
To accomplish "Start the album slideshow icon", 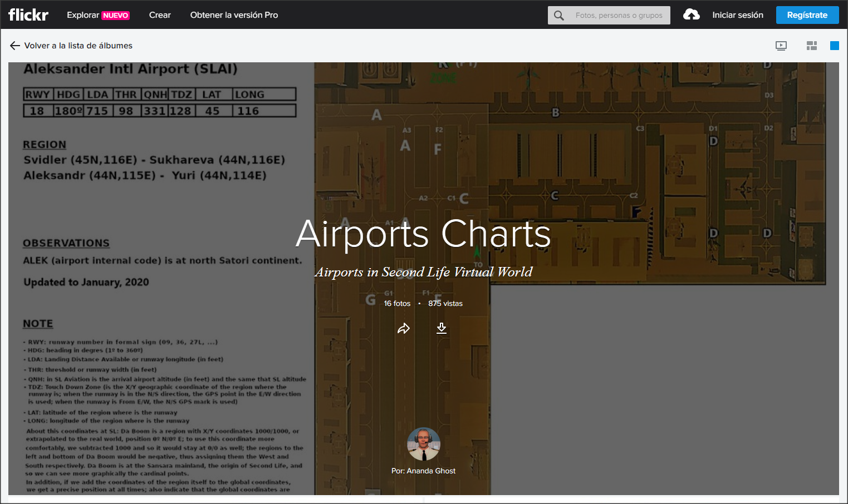I will click(781, 46).
